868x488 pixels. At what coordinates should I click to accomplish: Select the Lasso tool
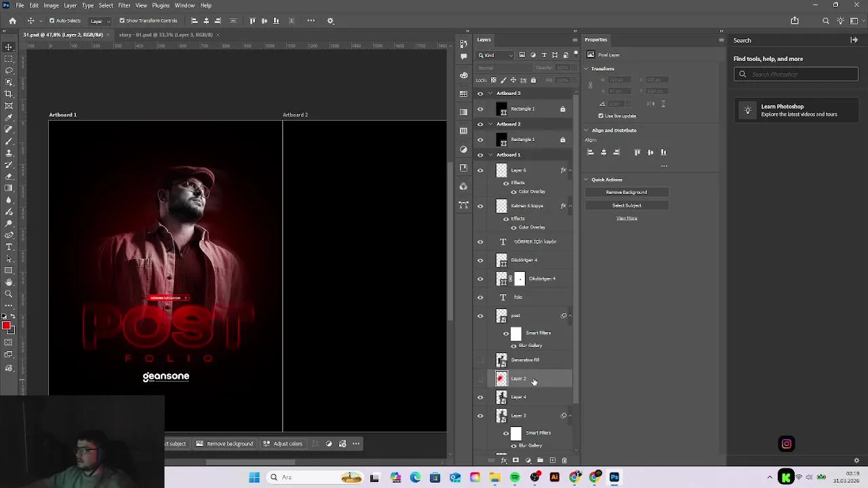click(x=9, y=70)
